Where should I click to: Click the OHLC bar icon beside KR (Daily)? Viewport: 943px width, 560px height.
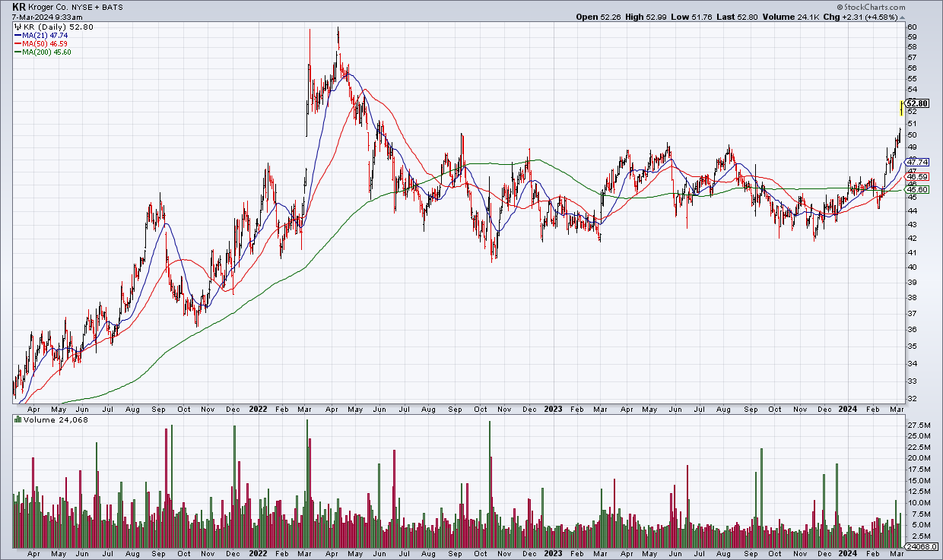tap(18, 27)
